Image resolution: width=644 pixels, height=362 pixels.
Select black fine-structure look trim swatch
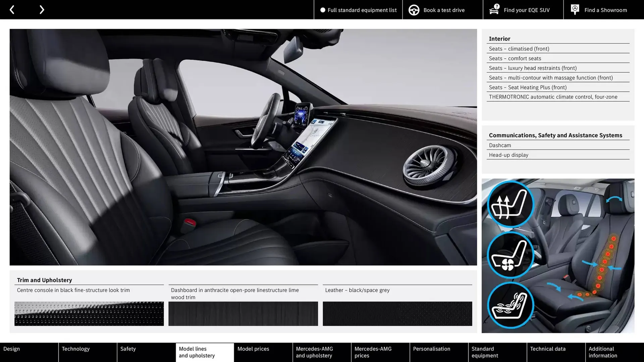89,314
